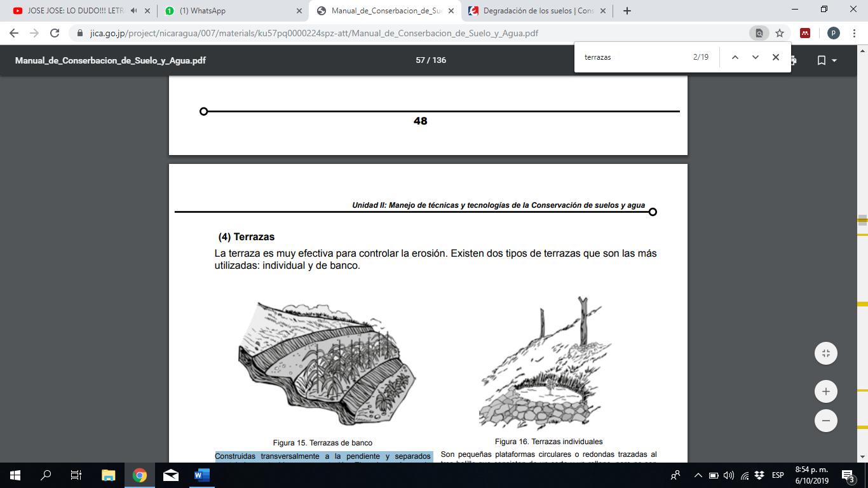Open the red Mendeley extension icon
This screenshot has height=488, width=868.
point(805,33)
